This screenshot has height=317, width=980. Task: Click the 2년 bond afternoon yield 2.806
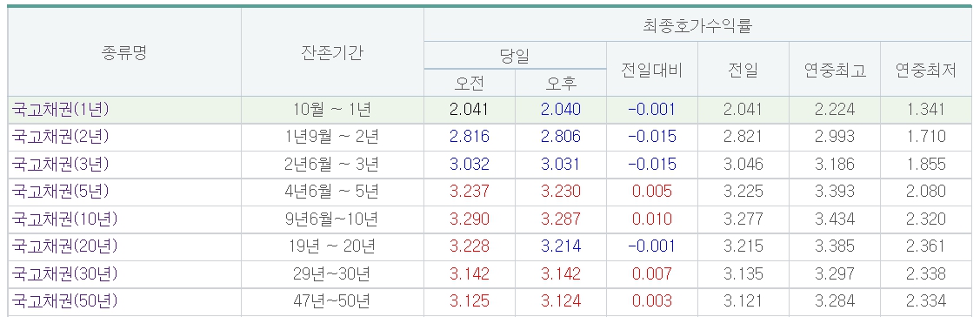coord(561,136)
